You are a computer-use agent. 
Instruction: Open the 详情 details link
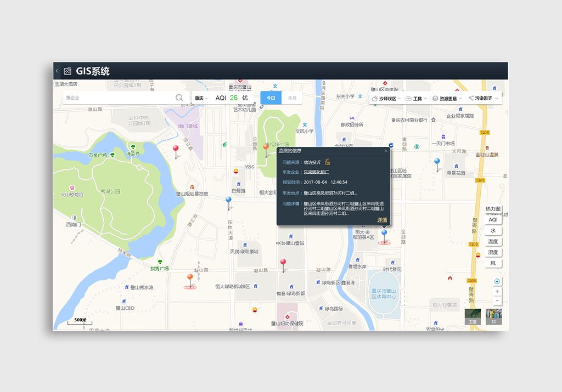click(x=382, y=220)
